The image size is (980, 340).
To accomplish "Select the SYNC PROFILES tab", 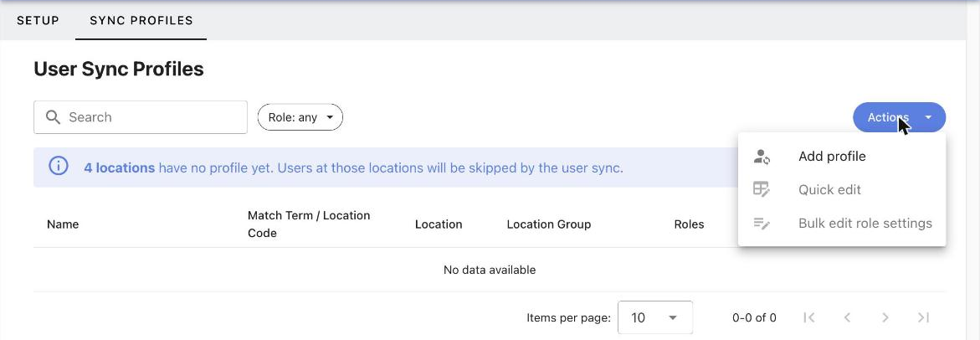I will 141,20.
